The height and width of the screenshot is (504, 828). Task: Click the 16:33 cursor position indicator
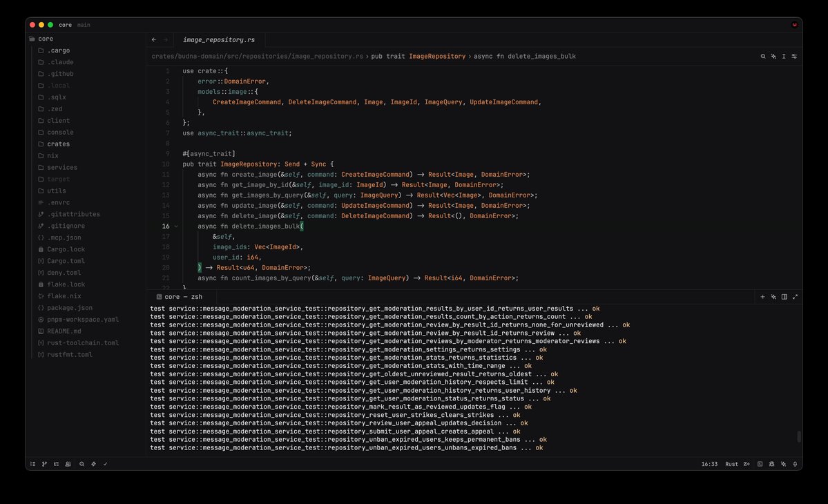709,464
